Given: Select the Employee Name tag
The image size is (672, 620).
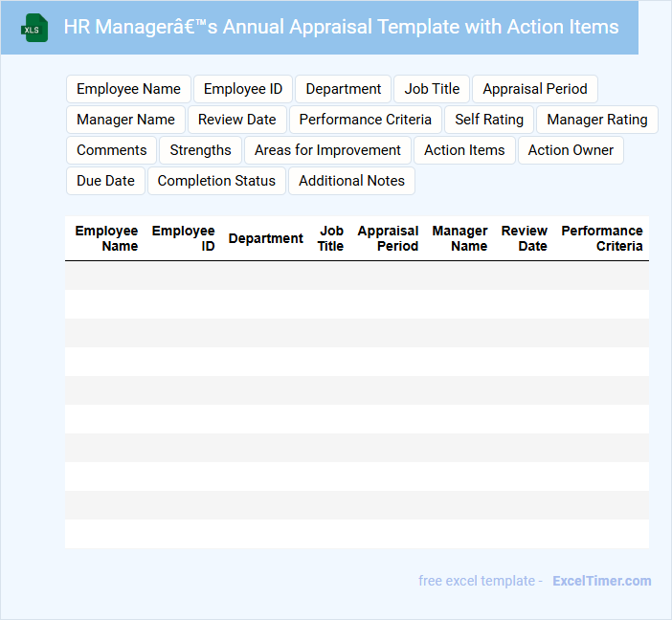Looking at the screenshot, I should [x=128, y=89].
